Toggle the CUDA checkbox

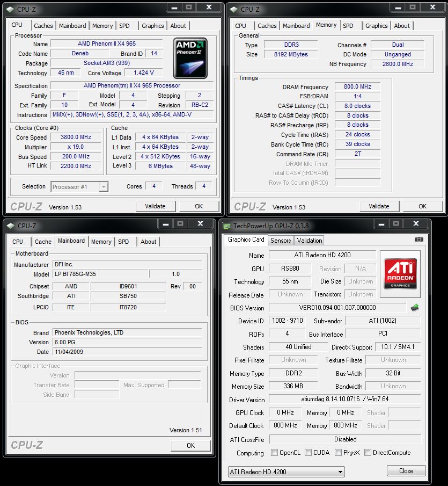[308, 453]
